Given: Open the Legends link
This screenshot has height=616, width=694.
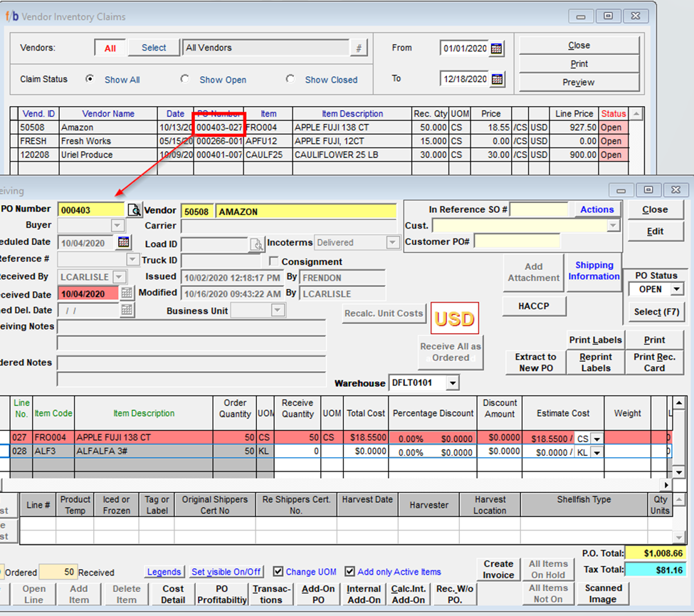Looking at the screenshot, I should click(164, 572).
